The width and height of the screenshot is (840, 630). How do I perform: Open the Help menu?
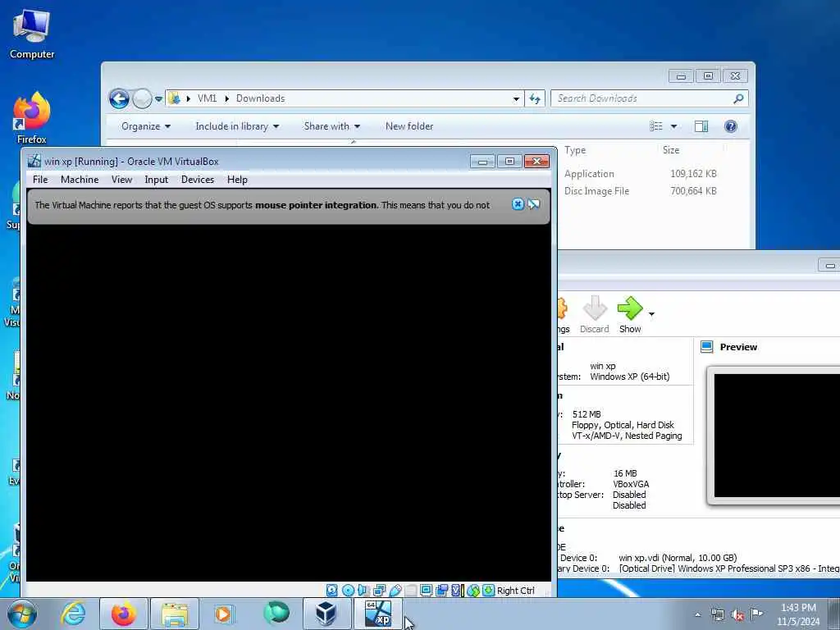(x=237, y=180)
